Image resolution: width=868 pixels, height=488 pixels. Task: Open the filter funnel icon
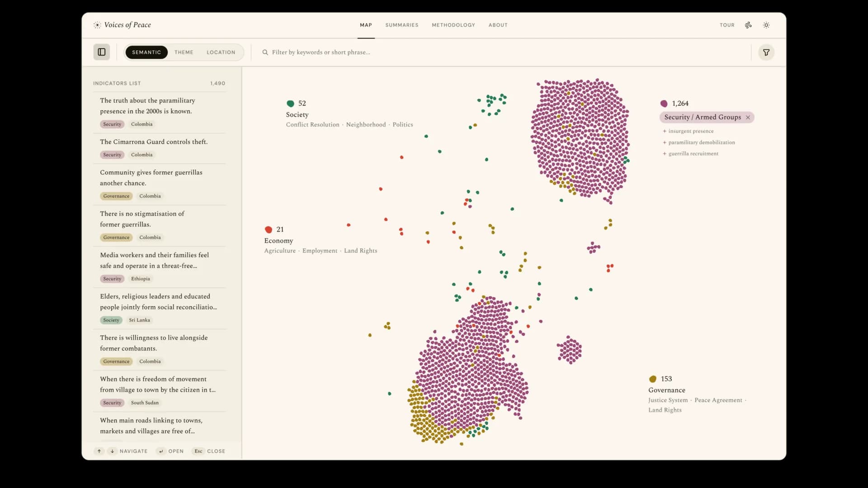click(x=766, y=52)
